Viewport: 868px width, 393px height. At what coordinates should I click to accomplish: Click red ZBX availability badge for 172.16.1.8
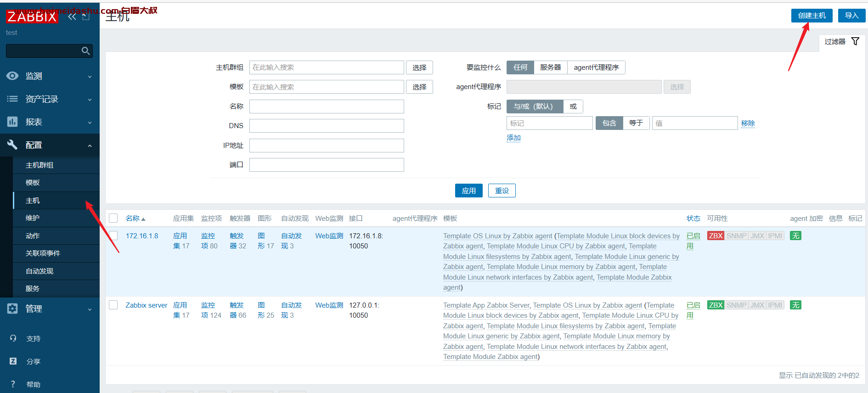(x=716, y=236)
